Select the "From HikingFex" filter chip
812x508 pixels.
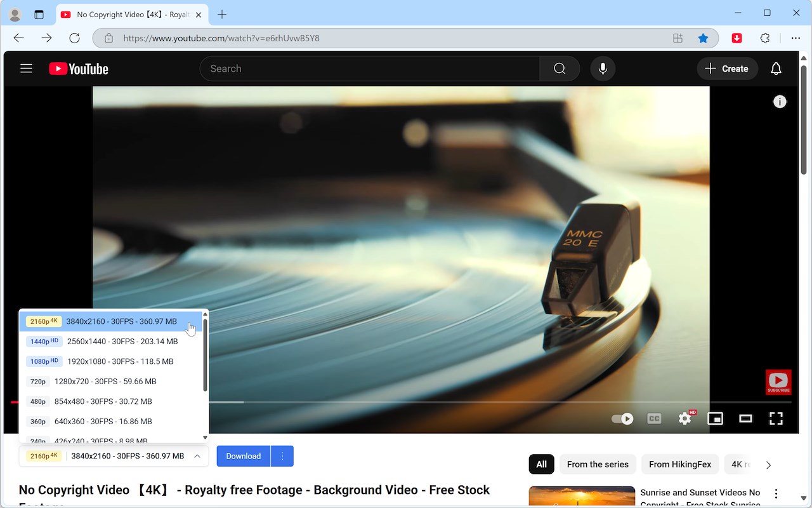point(680,464)
